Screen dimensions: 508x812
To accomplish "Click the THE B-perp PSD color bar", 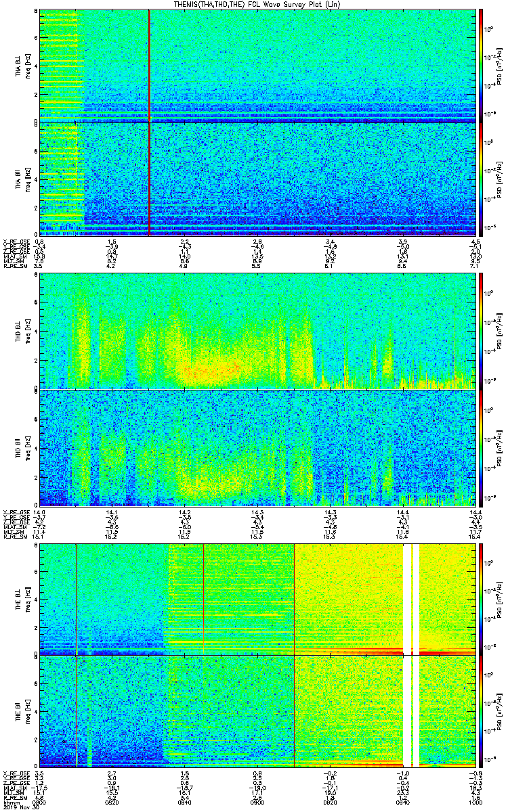I will 482,599.
